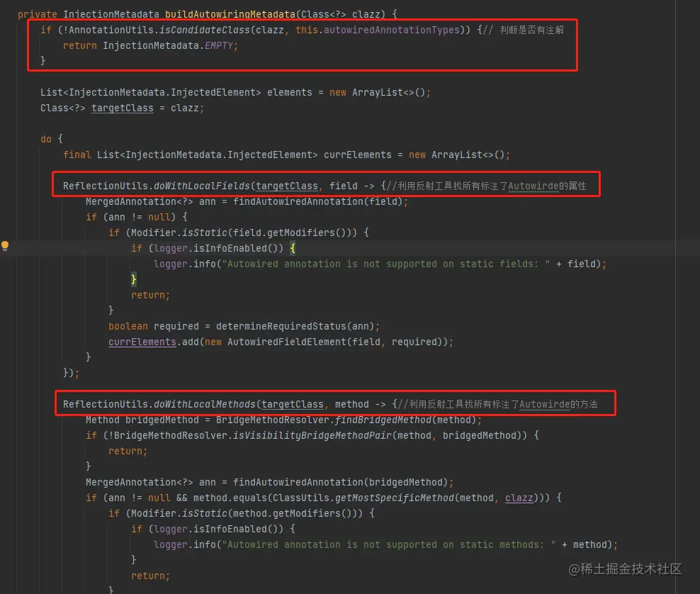Click isCandidateClass in the first if statement
This screenshot has width=700, height=594.
(x=204, y=30)
